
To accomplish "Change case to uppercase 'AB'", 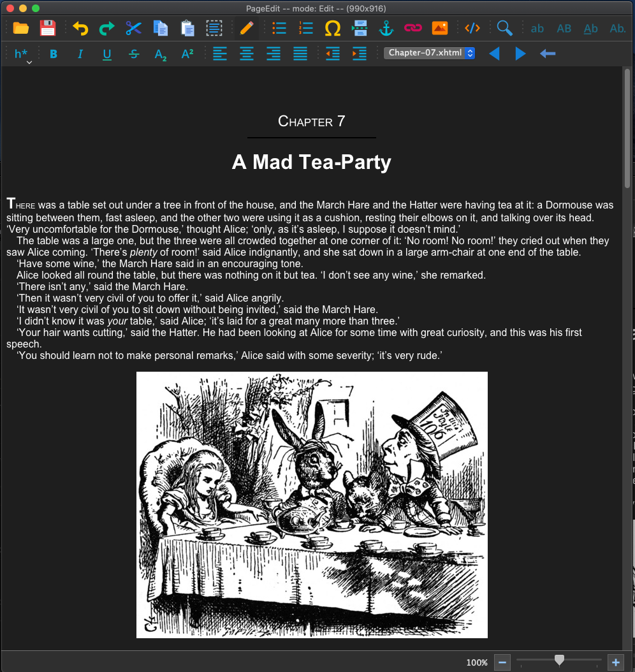I will click(x=564, y=29).
